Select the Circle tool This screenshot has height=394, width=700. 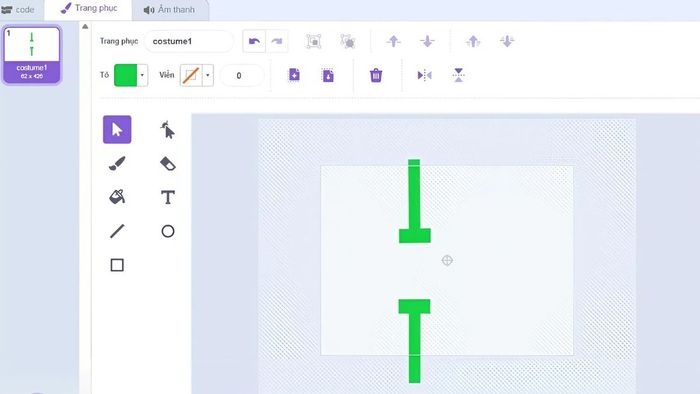(x=168, y=231)
